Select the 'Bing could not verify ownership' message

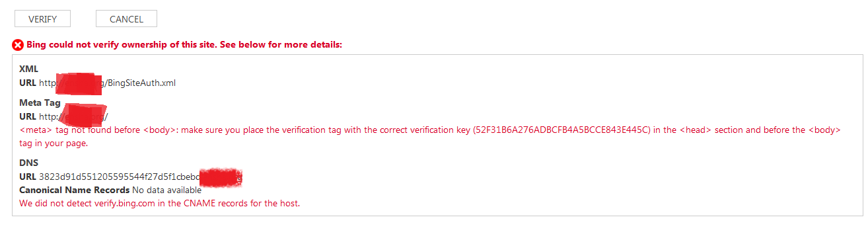184,45
